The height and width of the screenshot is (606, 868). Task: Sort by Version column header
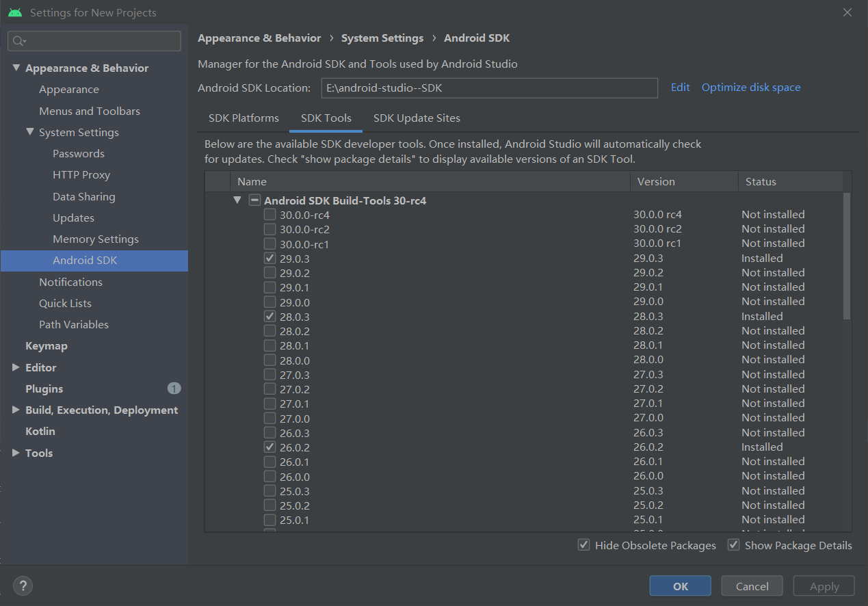point(684,182)
